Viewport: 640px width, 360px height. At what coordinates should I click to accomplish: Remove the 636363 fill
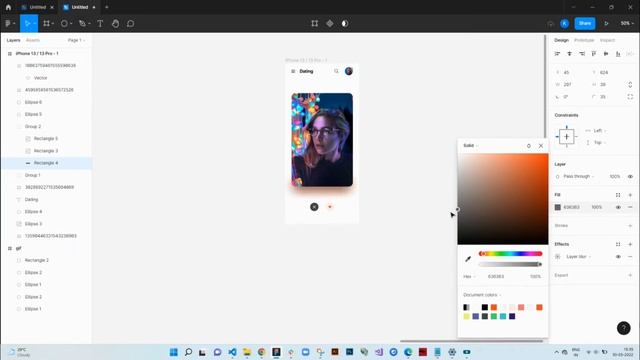click(x=630, y=207)
